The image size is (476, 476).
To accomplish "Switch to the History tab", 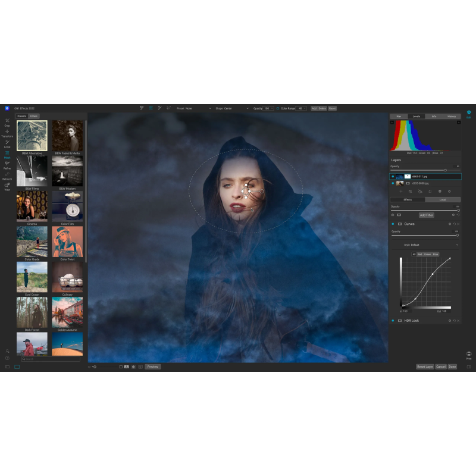I will pos(452,116).
